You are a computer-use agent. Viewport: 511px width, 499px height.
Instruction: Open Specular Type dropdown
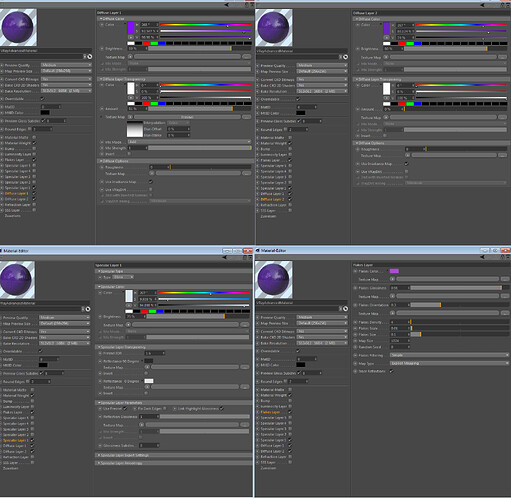tap(123, 277)
